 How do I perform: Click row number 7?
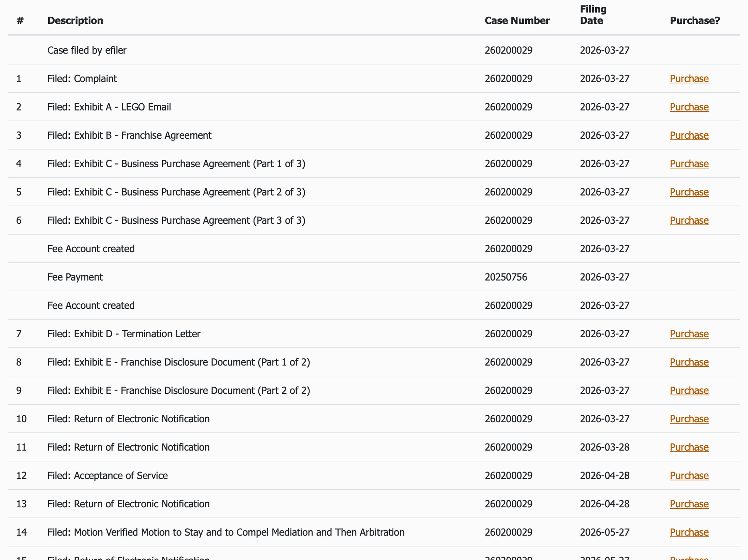tap(19, 334)
